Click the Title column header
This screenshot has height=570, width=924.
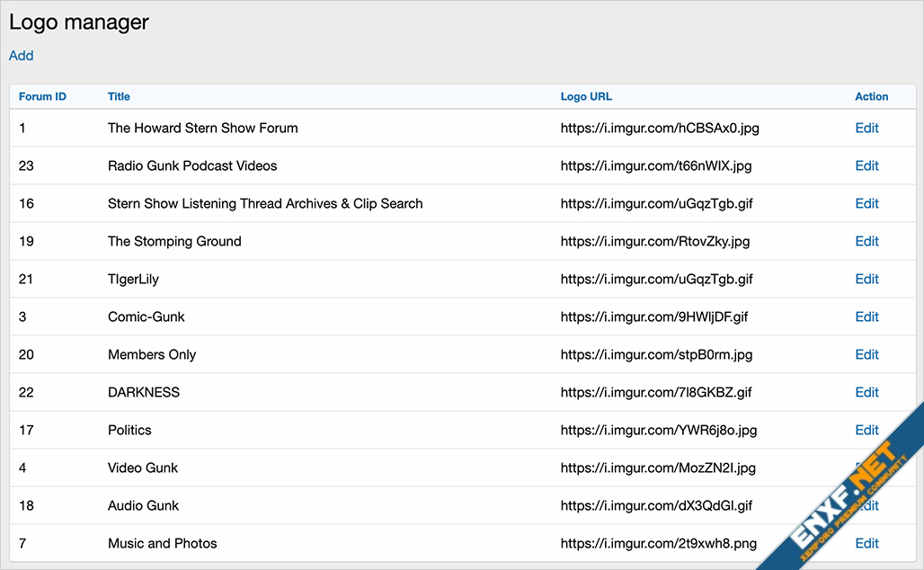tap(119, 97)
